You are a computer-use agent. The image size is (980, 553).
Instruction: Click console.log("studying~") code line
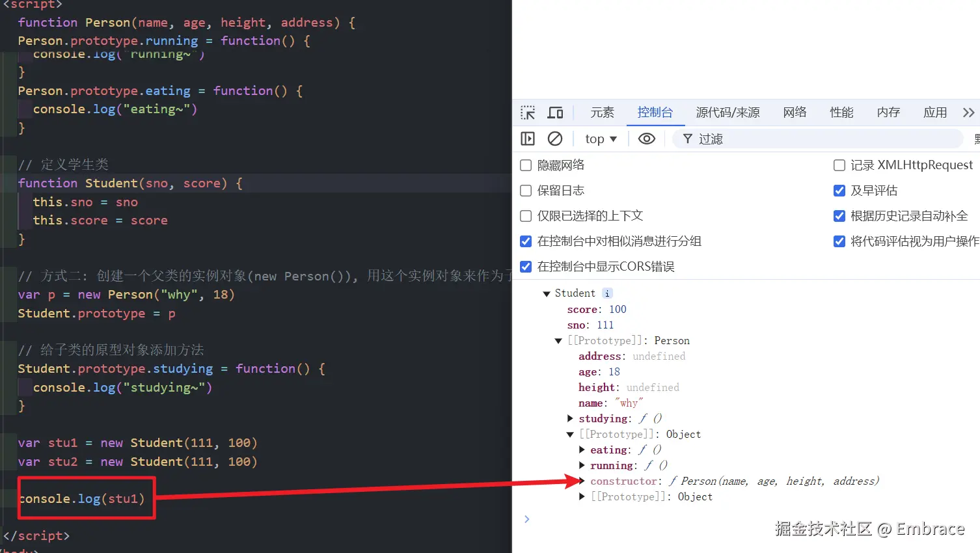[x=123, y=388]
